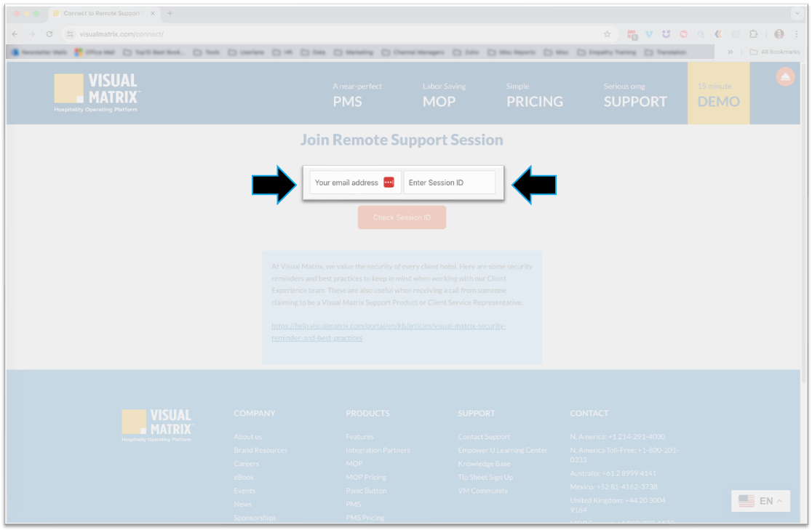Click the Check Session ID button
This screenshot has width=812, height=530.
click(x=402, y=217)
